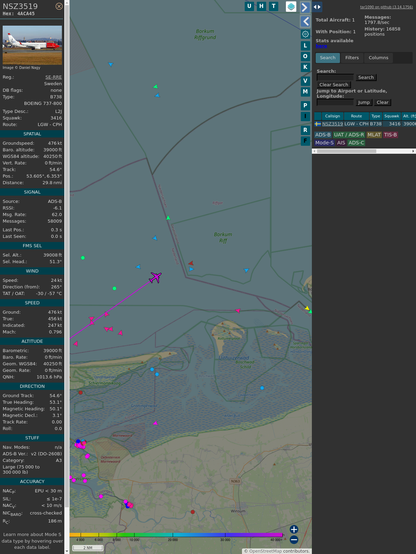Click the R map option button
The height and width of the screenshot is (554, 416).
pos(305,130)
